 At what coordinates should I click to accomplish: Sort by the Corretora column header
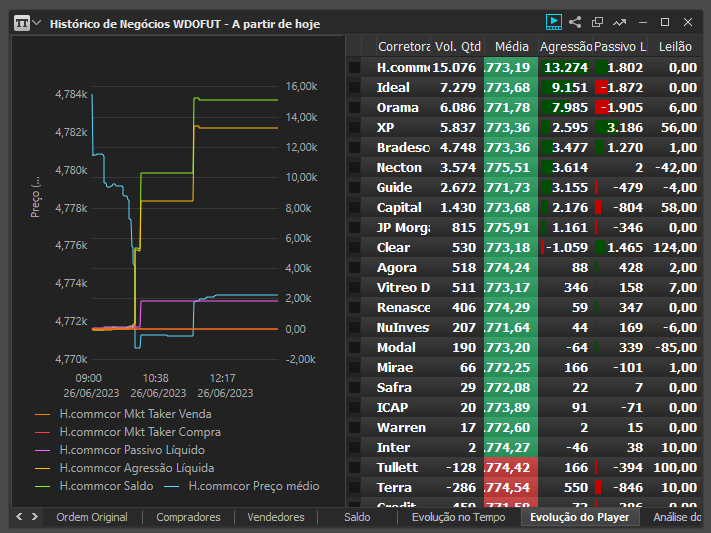(x=404, y=47)
